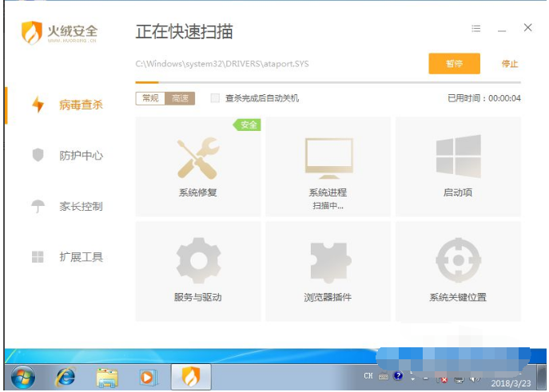Screen dimensions: 549x392
Task: Click the 浏览器插件 label
Action: (328, 297)
